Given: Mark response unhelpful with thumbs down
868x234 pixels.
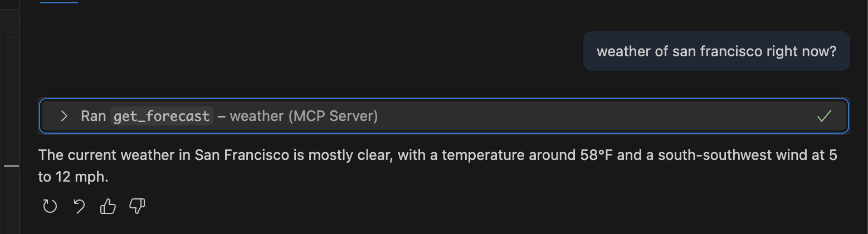Looking at the screenshot, I should (x=137, y=207).
